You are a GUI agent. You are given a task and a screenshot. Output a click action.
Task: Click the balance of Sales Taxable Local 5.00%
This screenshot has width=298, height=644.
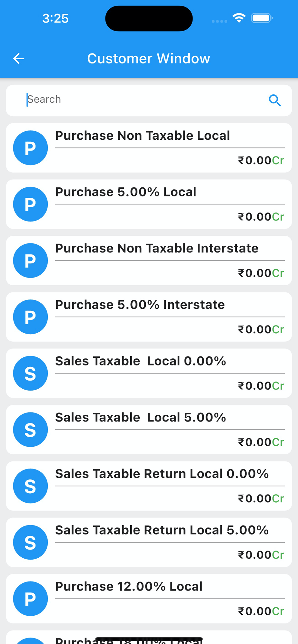(261, 442)
